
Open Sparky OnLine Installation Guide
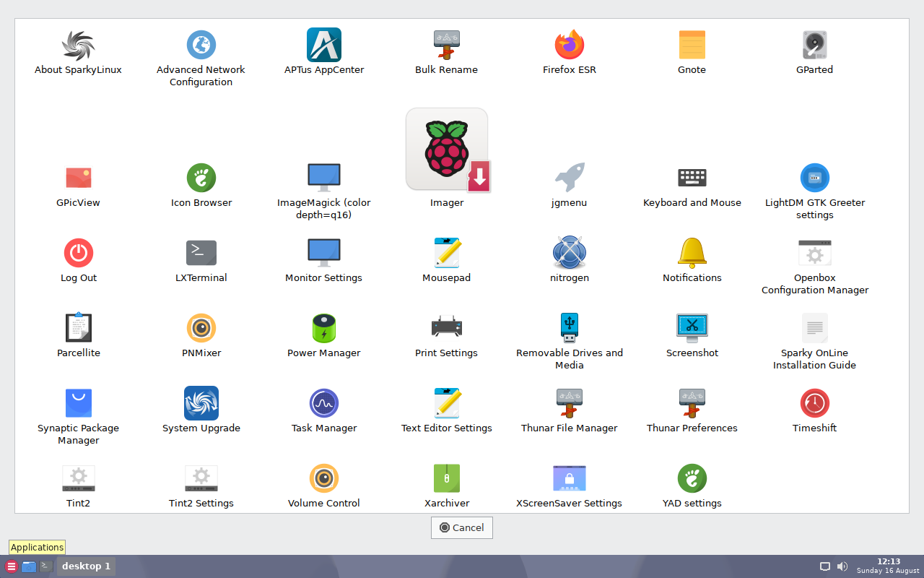(x=815, y=328)
